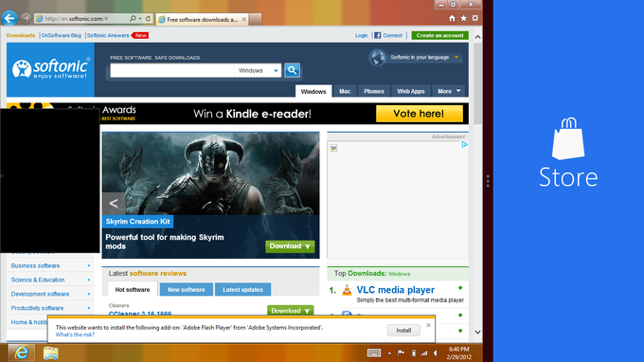Open the CCleaner Download dropdown button

291,311
